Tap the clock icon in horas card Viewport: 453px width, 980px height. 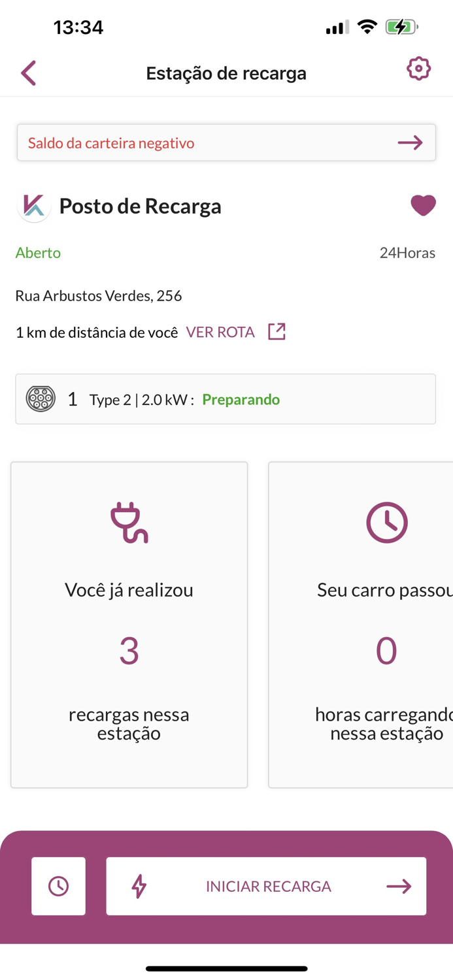pos(387,523)
